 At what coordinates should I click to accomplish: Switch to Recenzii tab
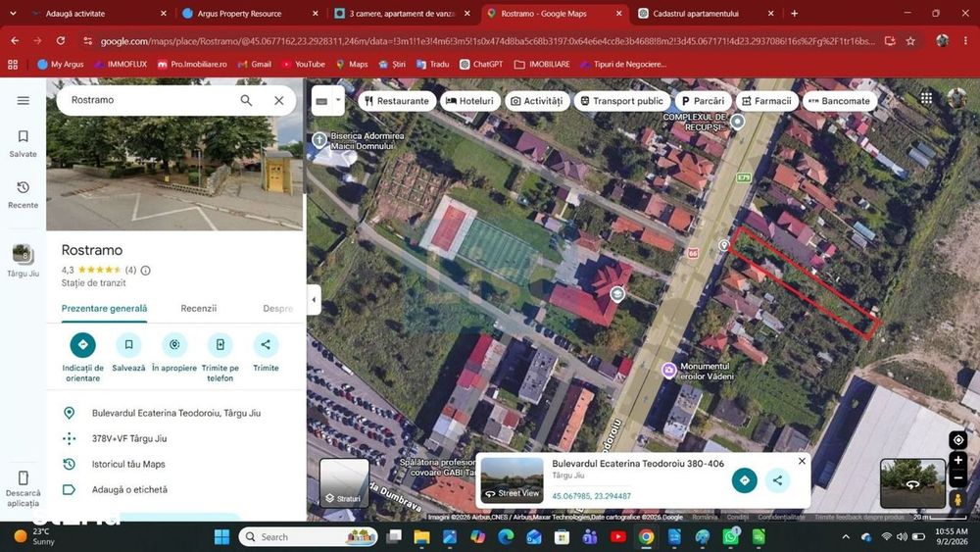199,308
